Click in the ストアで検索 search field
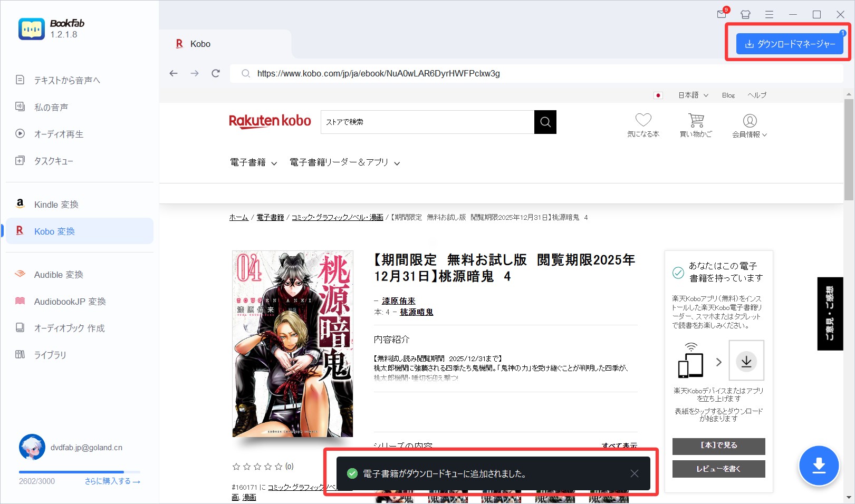Viewport: 855px width, 504px height. pyautogui.click(x=427, y=122)
